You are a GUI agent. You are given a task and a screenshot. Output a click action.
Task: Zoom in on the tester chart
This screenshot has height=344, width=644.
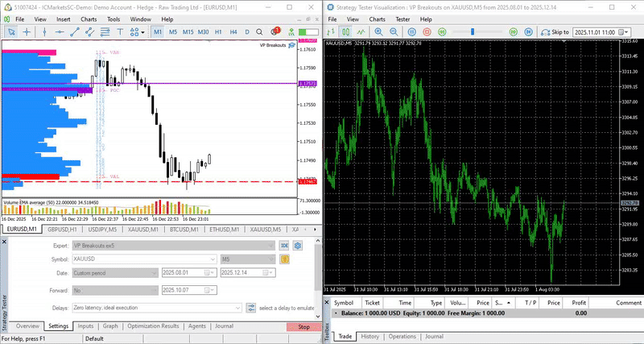(x=378, y=31)
